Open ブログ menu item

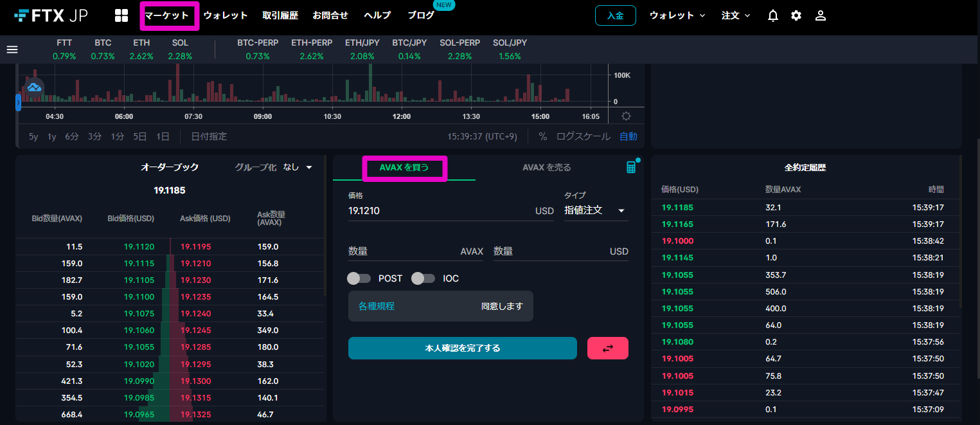[421, 15]
